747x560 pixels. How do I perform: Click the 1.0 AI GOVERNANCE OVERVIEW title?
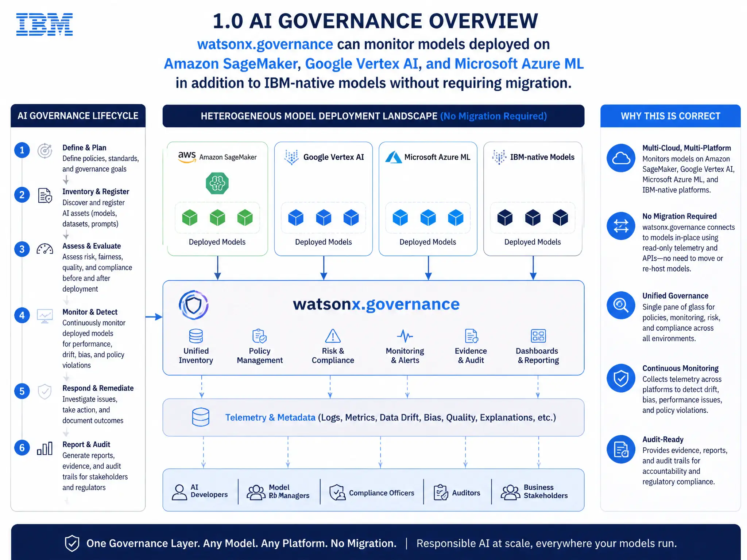click(375, 21)
